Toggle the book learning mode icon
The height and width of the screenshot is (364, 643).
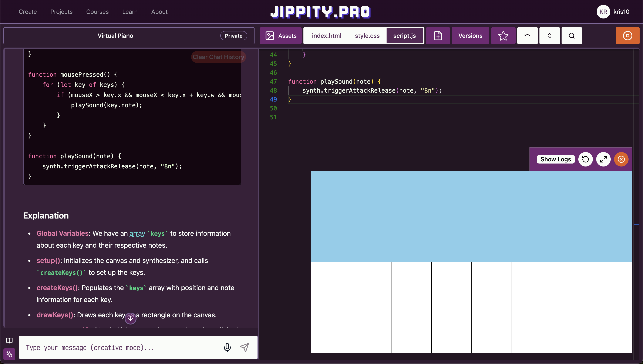point(9,340)
